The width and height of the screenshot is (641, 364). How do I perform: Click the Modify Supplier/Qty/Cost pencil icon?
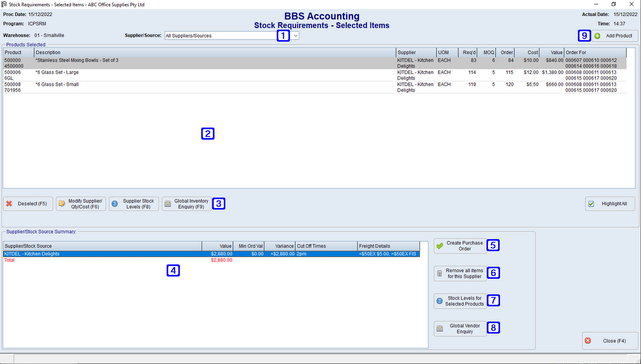click(x=61, y=203)
